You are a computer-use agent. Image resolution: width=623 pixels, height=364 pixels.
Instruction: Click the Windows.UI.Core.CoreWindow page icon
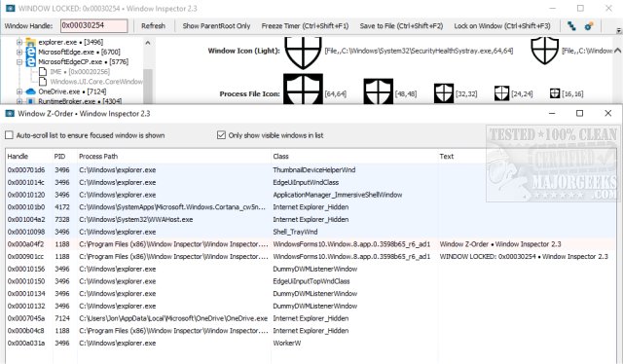coord(43,82)
